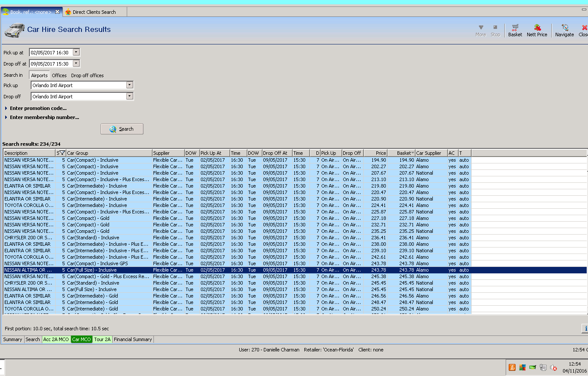Click the Search button
The width and height of the screenshot is (588, 376).
tap(122, 129)
